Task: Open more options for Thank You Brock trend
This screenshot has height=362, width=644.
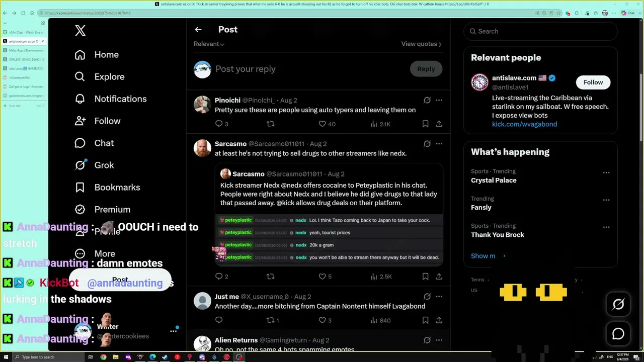Action: tap(606, 227)
